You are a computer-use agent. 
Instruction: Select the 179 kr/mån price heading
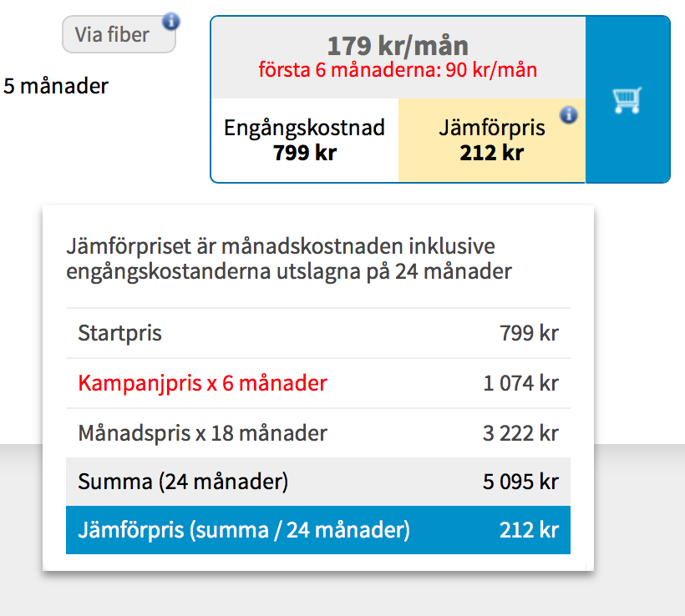pos(398,45)
